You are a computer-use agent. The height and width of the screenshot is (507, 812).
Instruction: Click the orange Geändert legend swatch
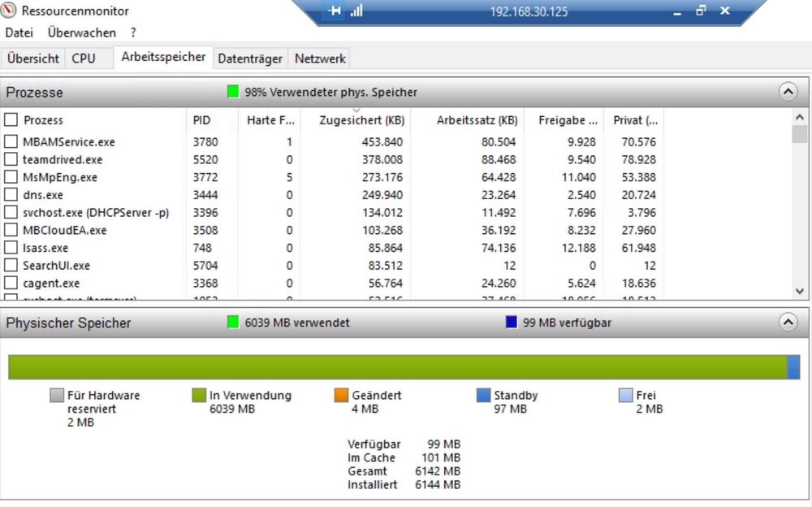pyautogui.click(x=341, y=396)
